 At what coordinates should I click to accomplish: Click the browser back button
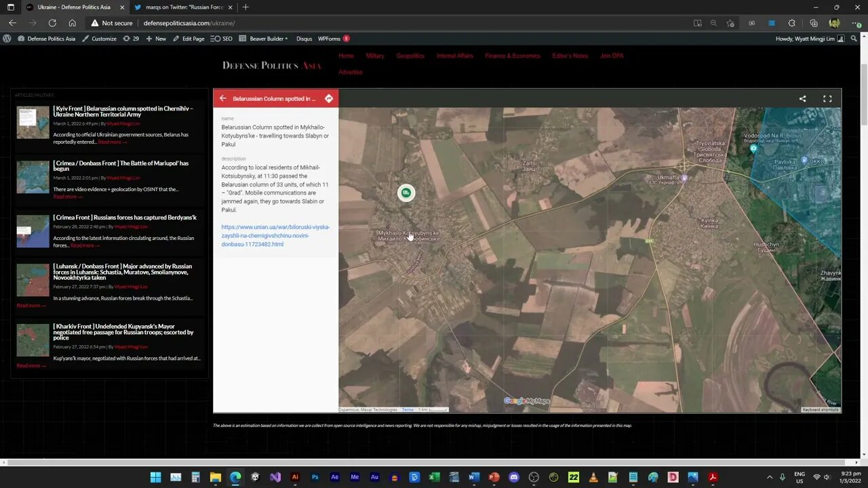[x=12, y=23]
